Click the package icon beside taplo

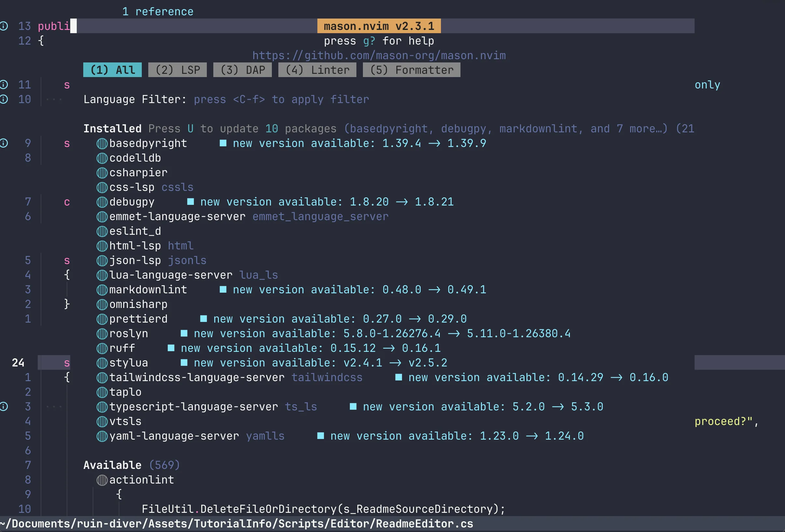click(x=102, y=392)
